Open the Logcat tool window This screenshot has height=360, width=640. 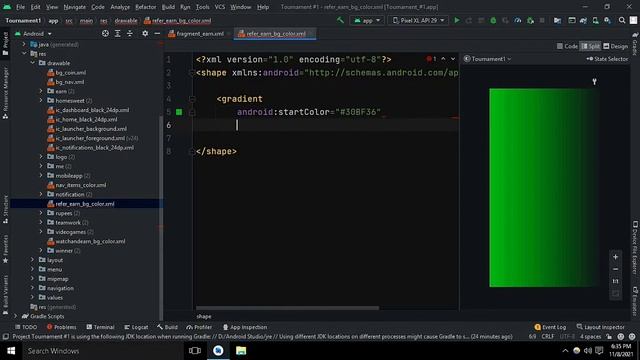click(x=136, y=327)
